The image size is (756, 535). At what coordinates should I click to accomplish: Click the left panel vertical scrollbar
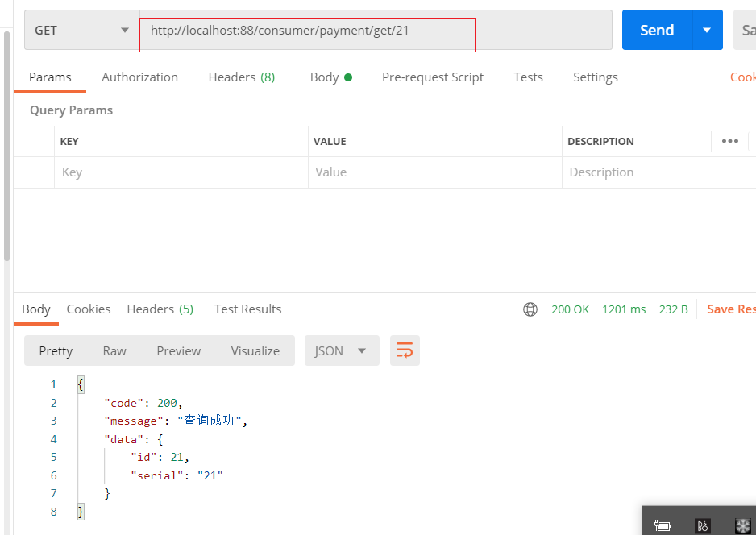(6, 146)
